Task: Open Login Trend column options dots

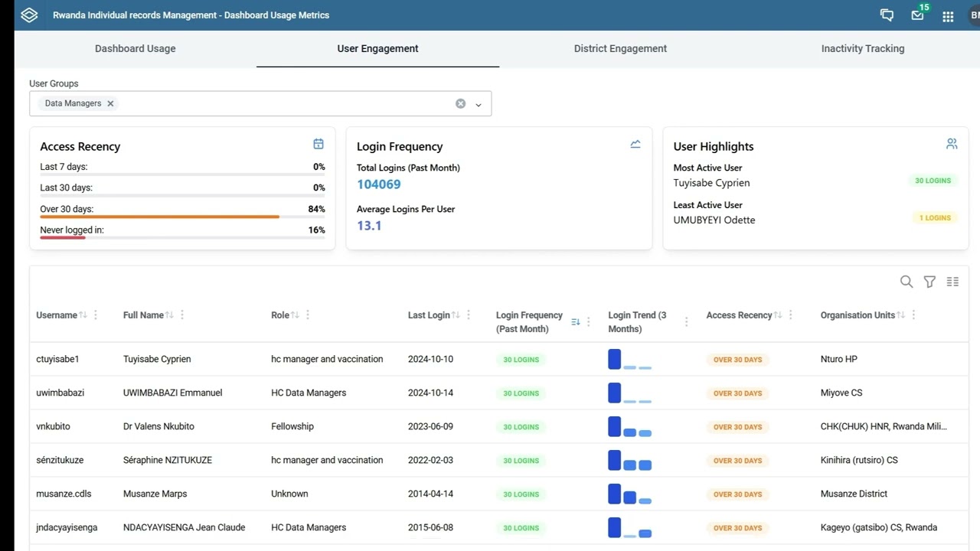Action: coord(686,322)
